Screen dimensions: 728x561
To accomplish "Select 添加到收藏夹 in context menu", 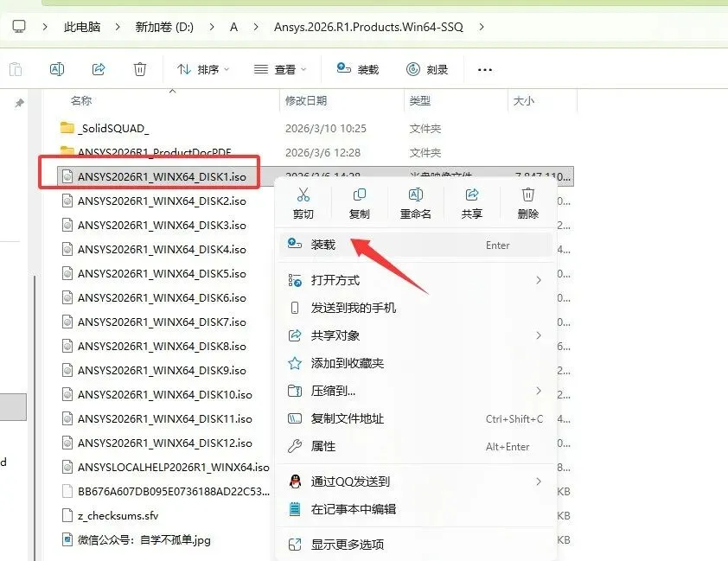I will click(x=416, y=363).
